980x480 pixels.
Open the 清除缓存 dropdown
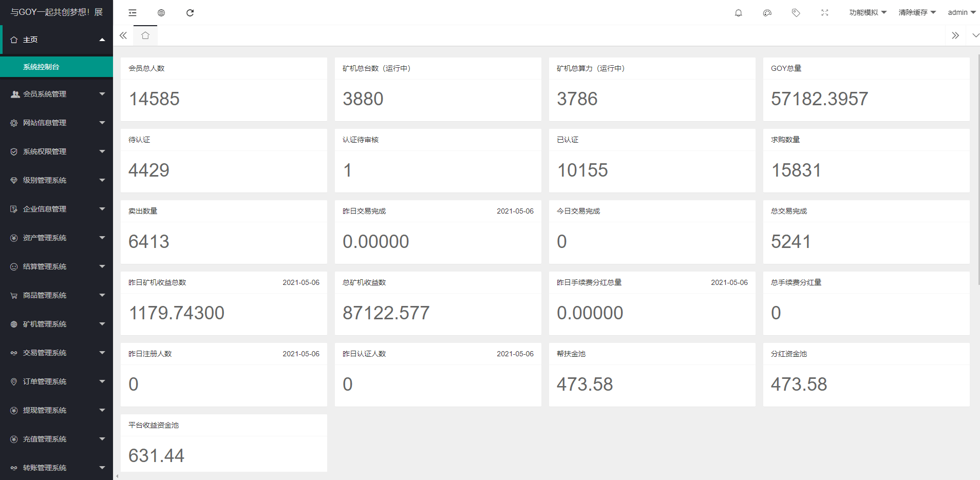pyautogui.click(x=917, y=12)
